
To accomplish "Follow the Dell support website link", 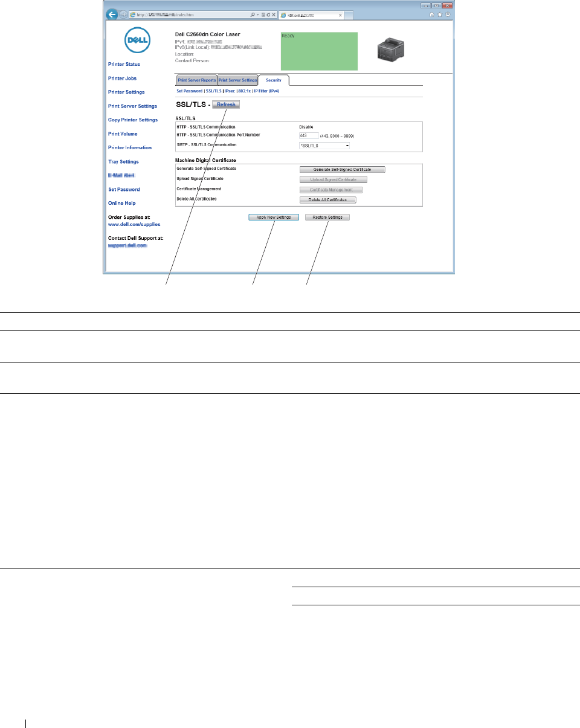I will point(127,245).
